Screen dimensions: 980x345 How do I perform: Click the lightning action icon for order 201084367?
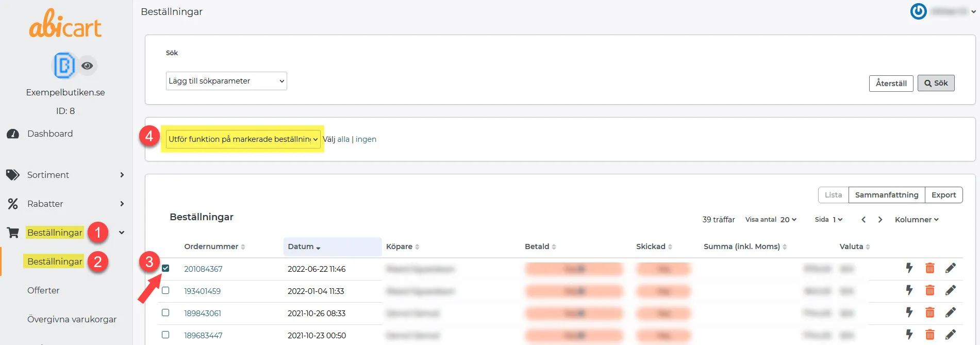click(909, 268)
